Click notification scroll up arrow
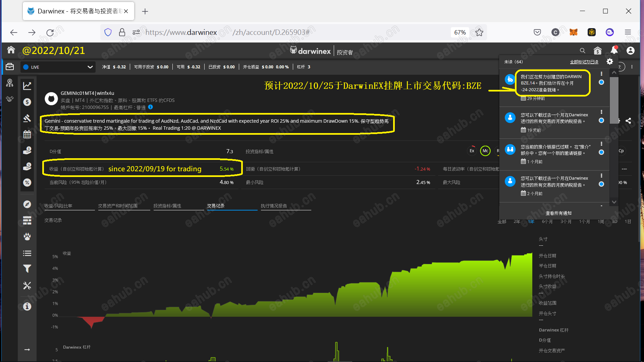Screen dimensions: 644x362 coord(614,73)
